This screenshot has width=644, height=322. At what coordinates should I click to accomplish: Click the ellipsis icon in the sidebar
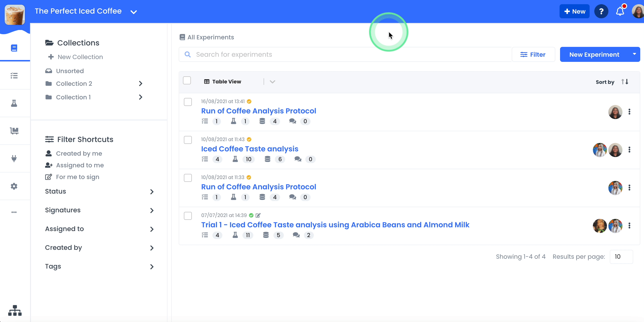[x=14, y=212]
